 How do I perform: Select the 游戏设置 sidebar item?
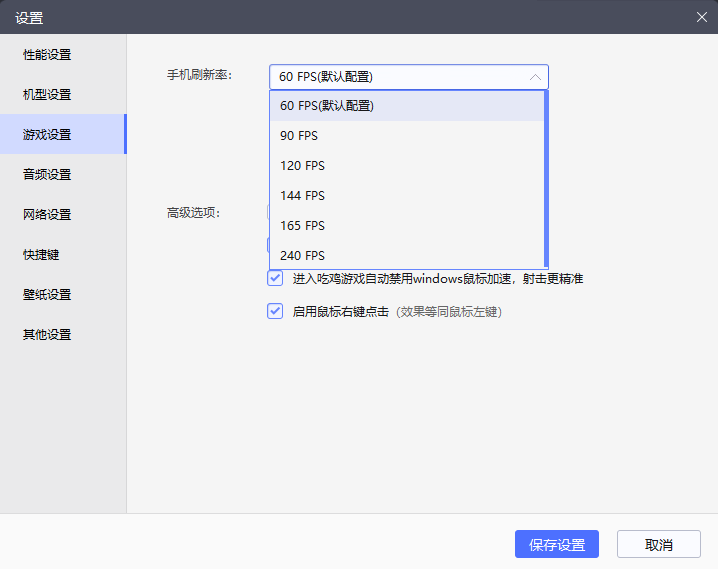click(63, 134)
